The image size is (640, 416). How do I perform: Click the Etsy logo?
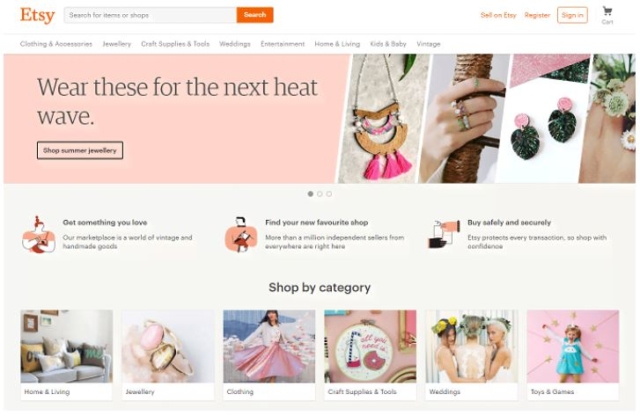(38, 16)
